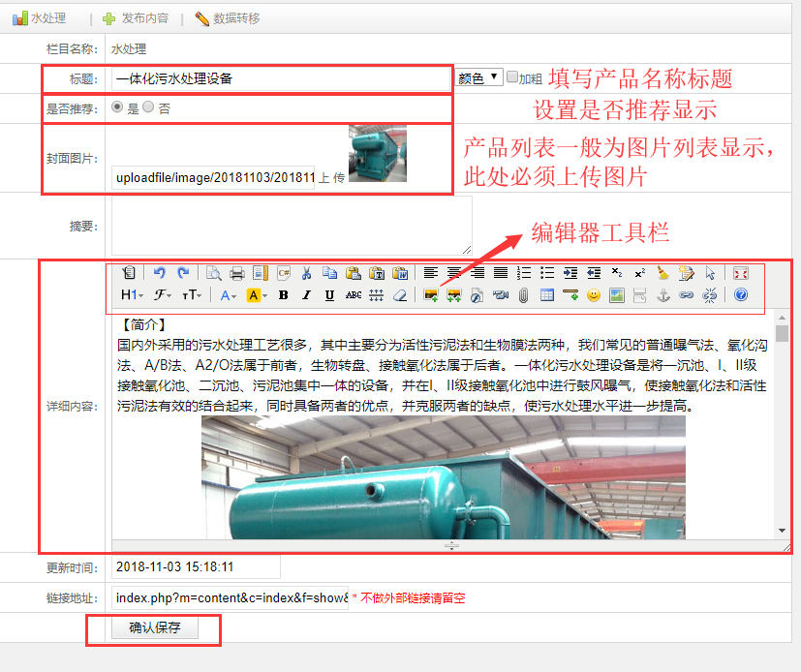The image size is (801, 672).
Task: Open the font family dropdown in the editor
Action: 162,295
